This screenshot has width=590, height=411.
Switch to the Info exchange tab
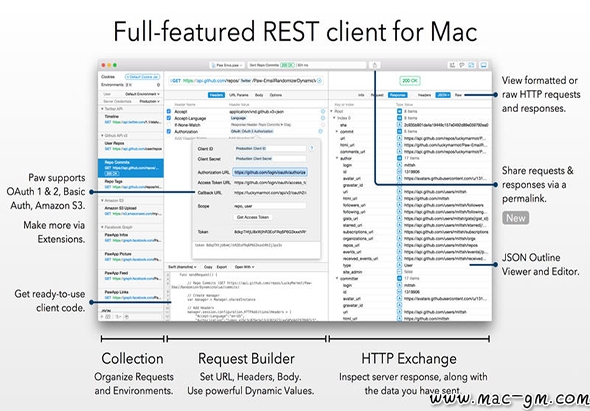point(361,95)
